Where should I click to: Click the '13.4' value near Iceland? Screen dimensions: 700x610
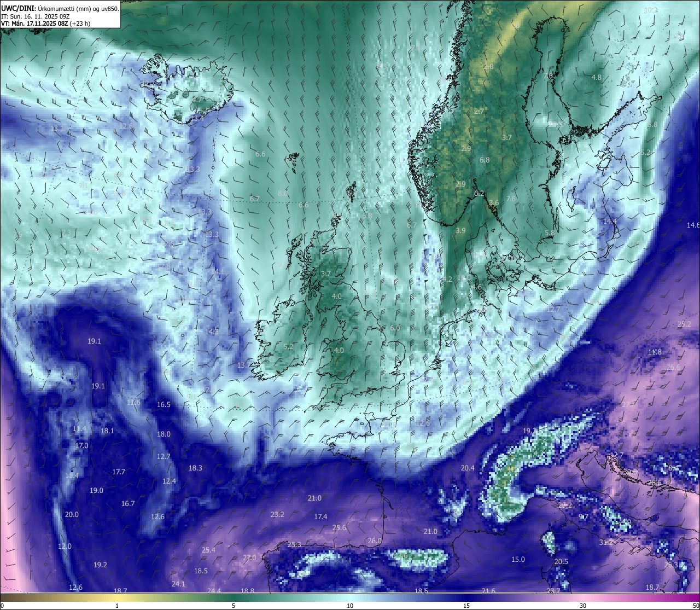(197, 118)
